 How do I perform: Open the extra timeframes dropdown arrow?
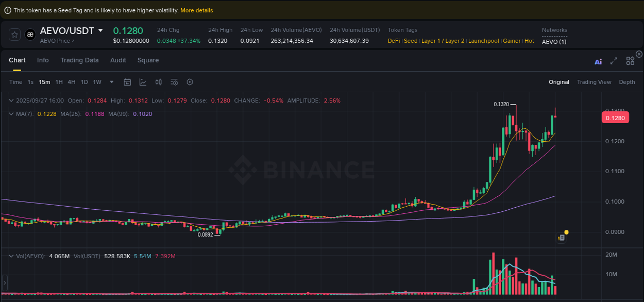pyautogui.click(x=111, y=82)
